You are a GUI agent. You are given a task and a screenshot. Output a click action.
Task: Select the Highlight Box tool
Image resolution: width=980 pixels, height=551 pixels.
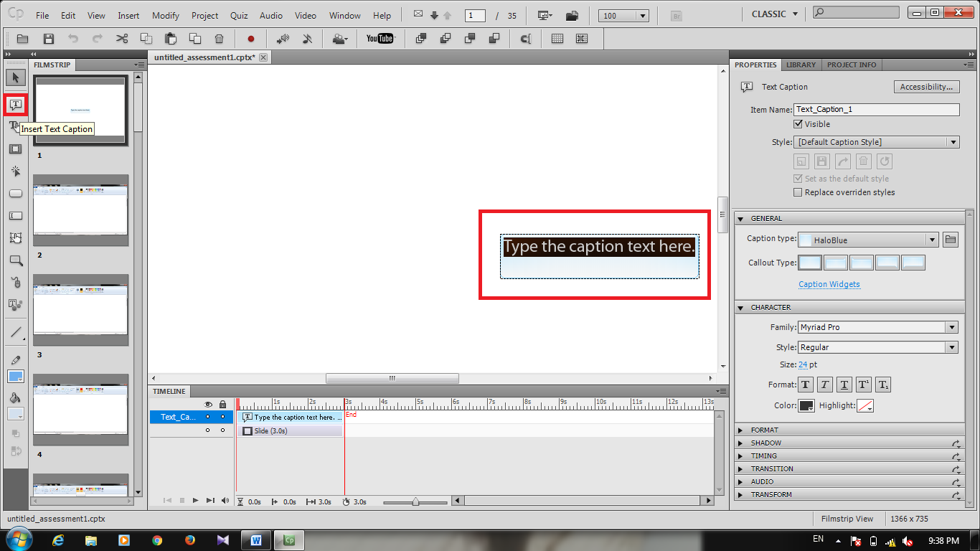[16, 149]
